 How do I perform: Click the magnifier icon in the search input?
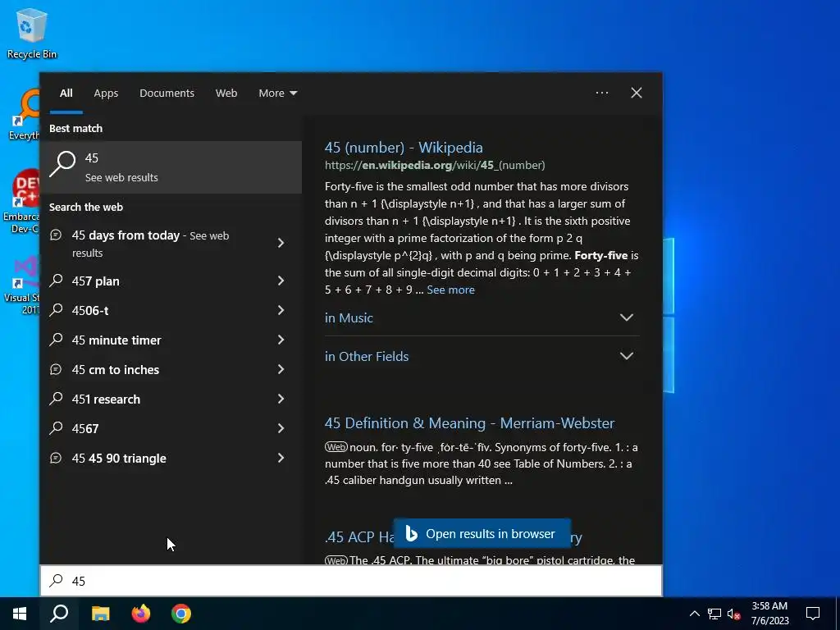pos(57,580)
